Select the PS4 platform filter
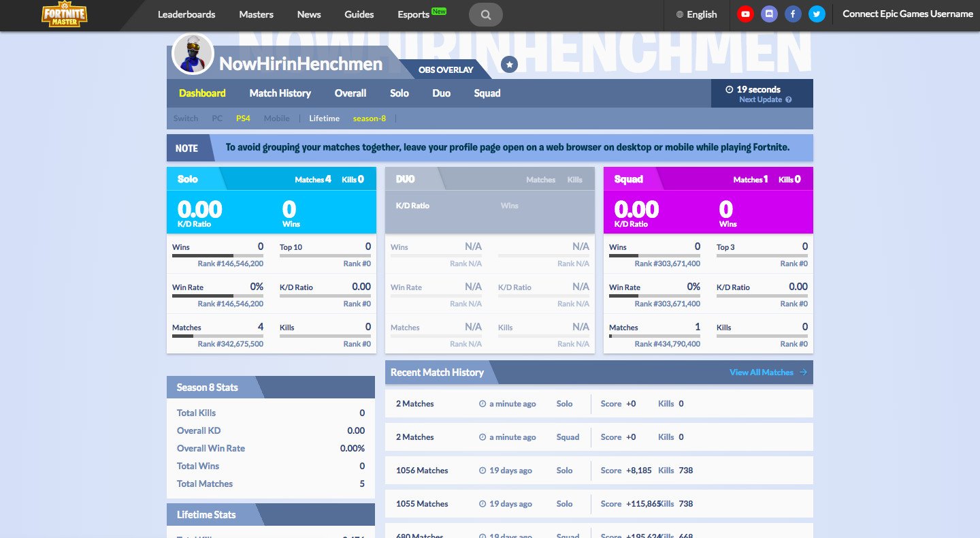This screenshot has height=538, width=980. (243, 118)
